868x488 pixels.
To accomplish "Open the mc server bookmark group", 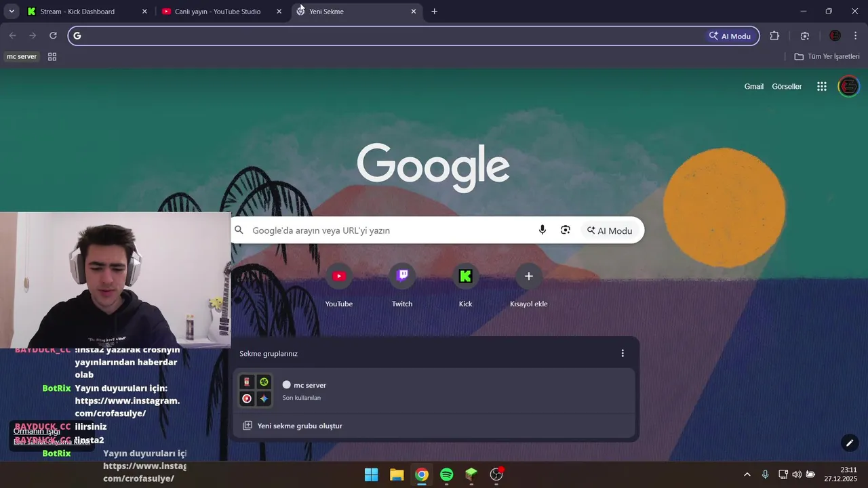I will pyautogui.click(x=22, y=56).
